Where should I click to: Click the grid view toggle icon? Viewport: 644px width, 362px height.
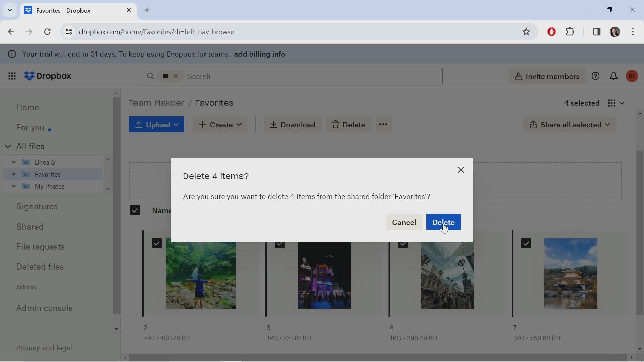click(x=612, y=103)
